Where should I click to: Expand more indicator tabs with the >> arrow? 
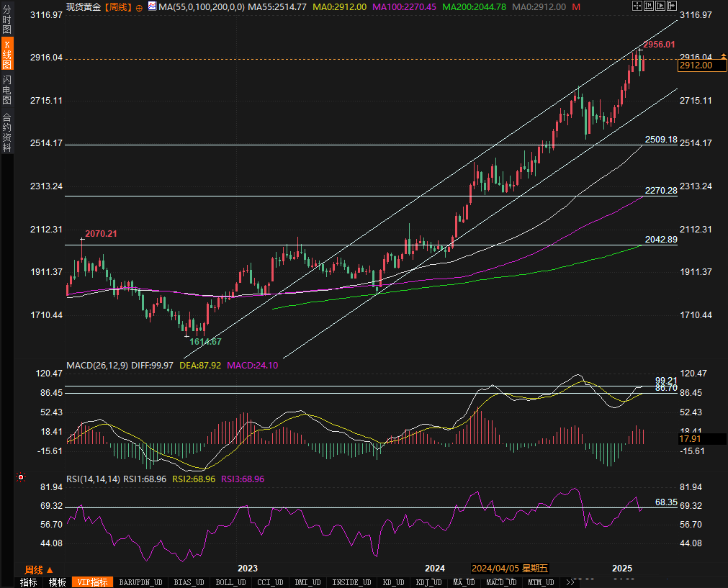pos(571,582)
